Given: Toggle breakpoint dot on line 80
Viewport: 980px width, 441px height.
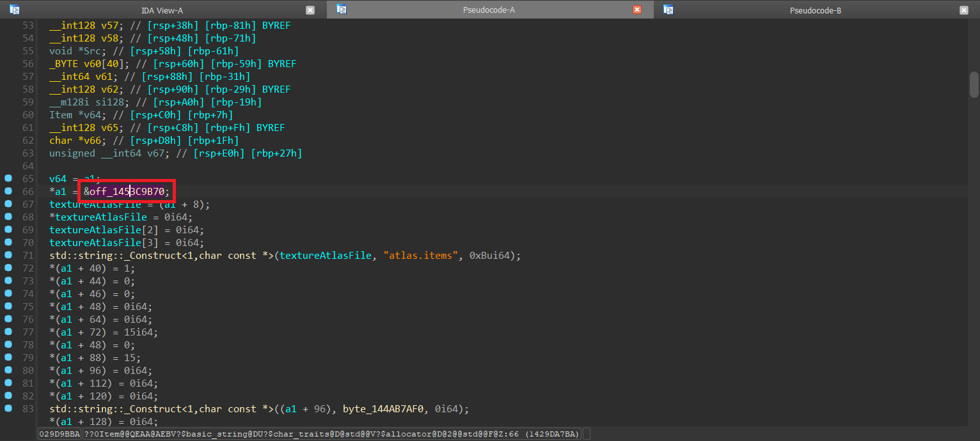Looking at the screenshot, I should [x=8, y=370].
